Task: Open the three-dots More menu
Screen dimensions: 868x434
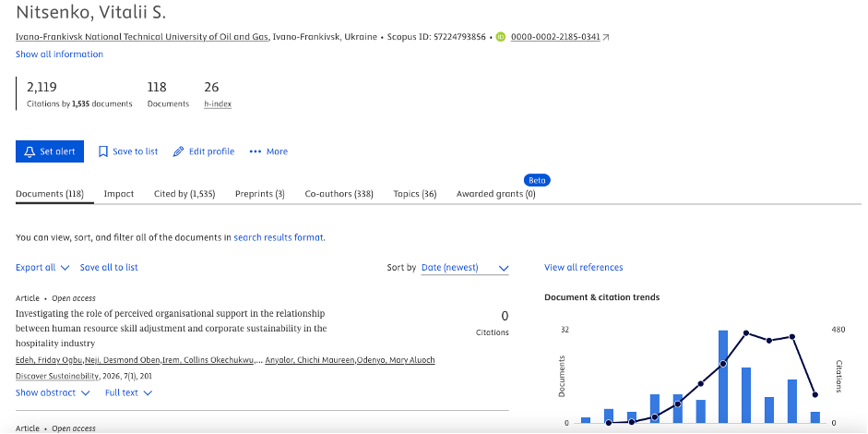Action: tap(268, 151)
